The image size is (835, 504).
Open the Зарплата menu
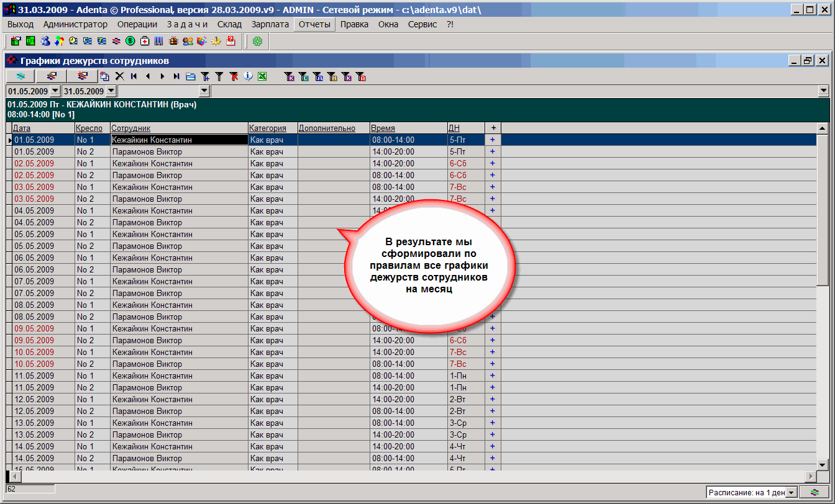coord(270,24)
